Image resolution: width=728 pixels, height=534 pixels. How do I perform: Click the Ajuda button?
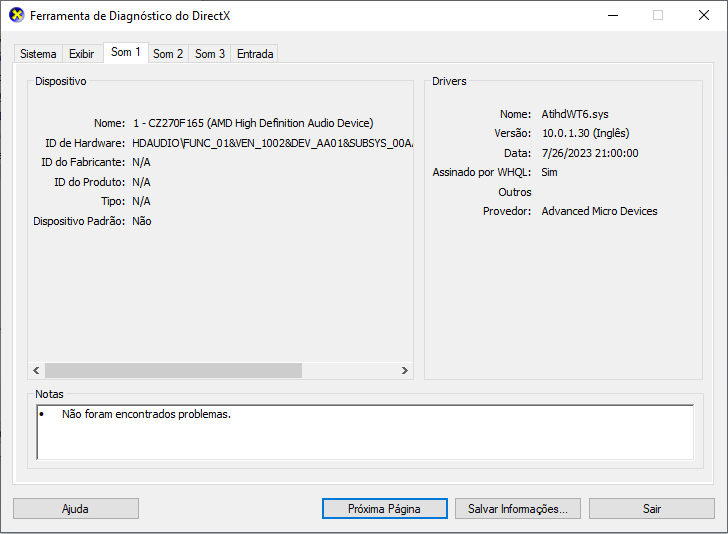click(x=76, y=508)
